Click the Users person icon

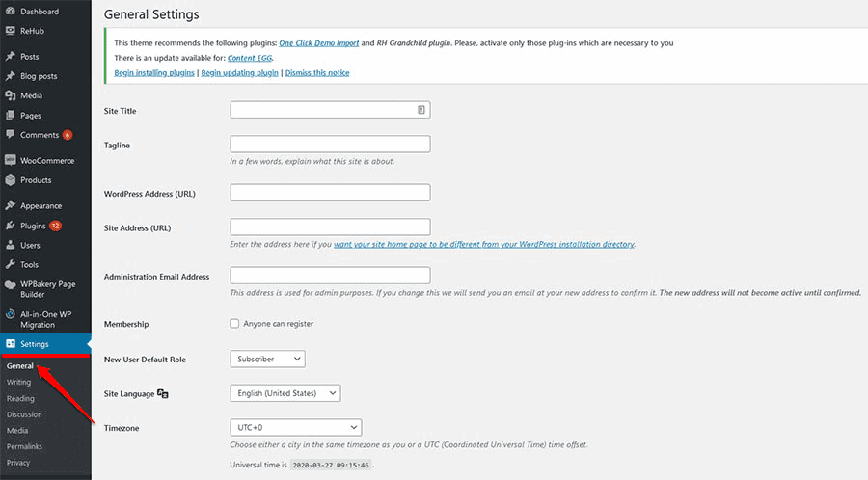[11, 245]
